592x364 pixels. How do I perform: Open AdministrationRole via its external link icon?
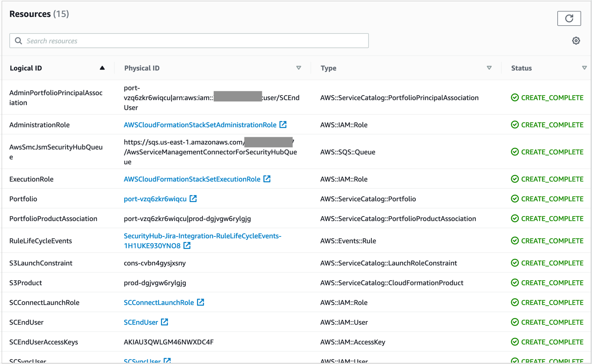pos(283,124)
